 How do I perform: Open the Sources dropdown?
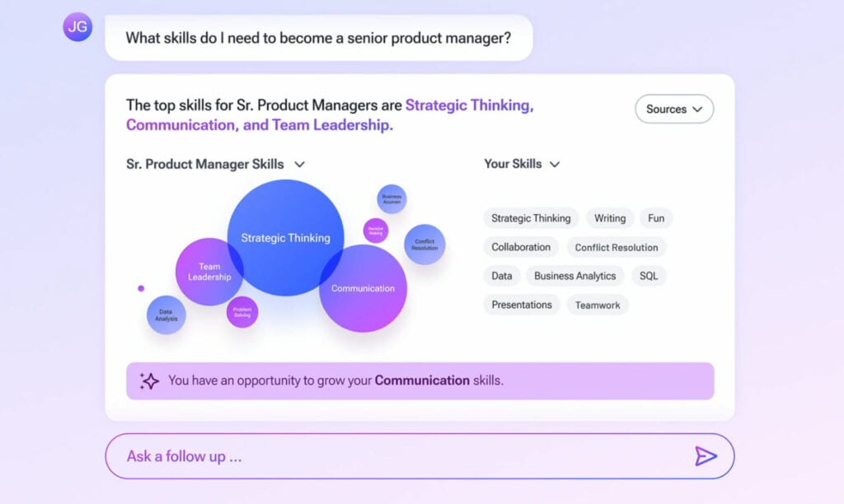point(674,109)
